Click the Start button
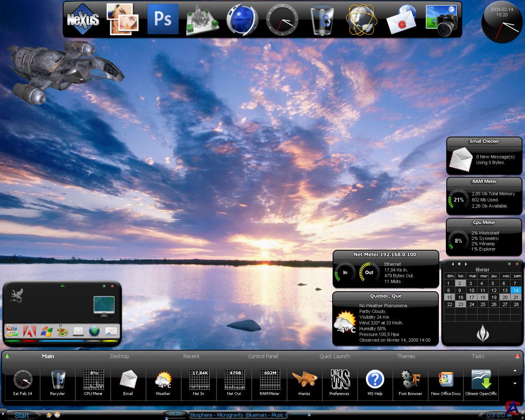The height and width of the screenshot is (420, 525). [21, 415]
